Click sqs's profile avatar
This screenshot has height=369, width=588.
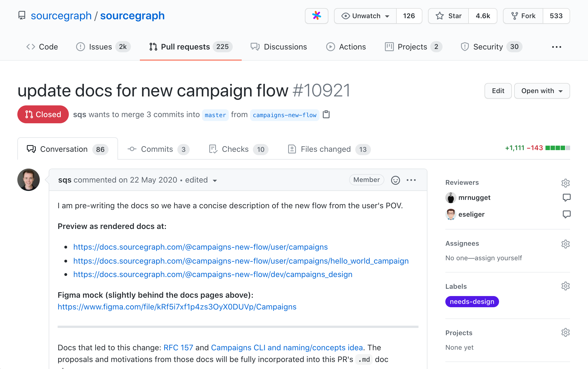(x=28, y=180)
